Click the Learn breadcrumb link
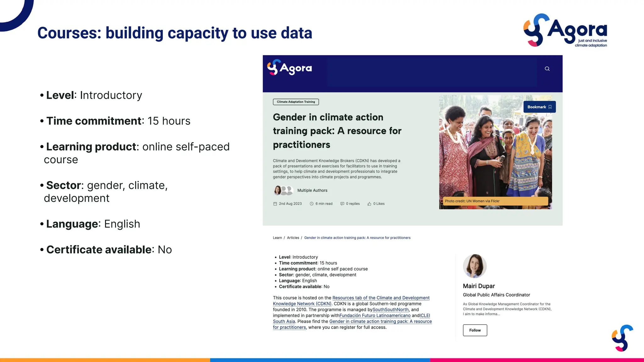Screen dimensions: 644x362 click(x=277, y=238)
